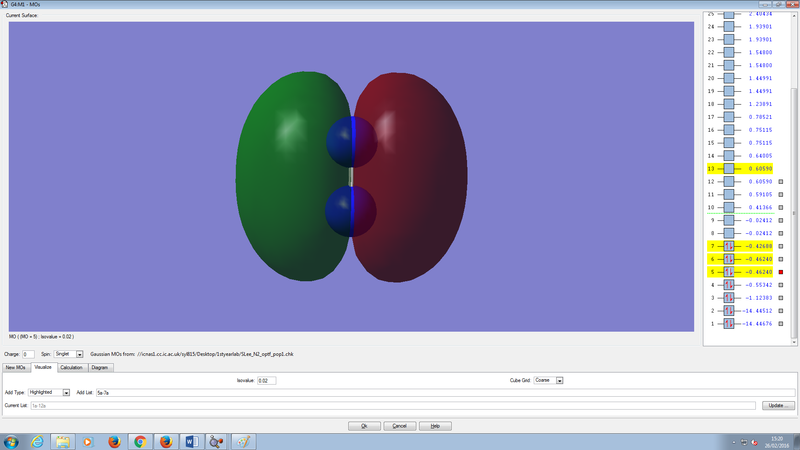Toggle the grey surface marker beside orbital 6
Screen dimensions: 800x450
pos(781,258)
